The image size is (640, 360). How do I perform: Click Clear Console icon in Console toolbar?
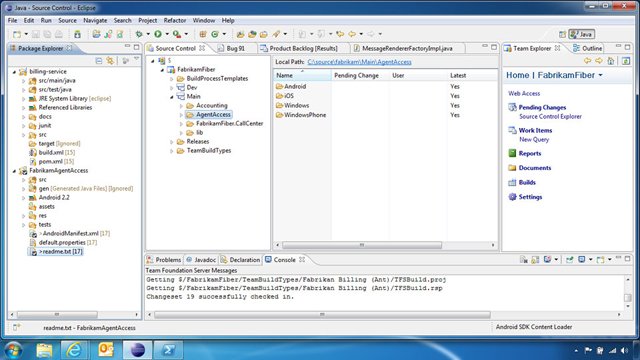coord(524,260)
